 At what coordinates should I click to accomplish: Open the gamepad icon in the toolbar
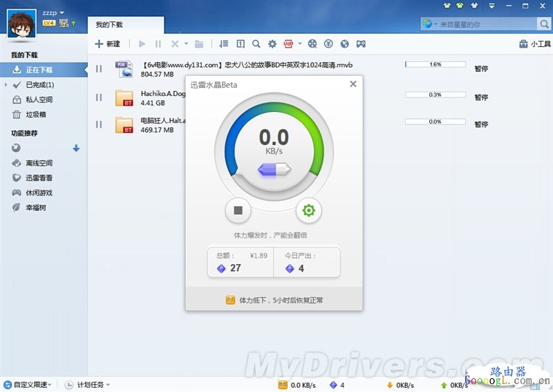click(361, 44)
